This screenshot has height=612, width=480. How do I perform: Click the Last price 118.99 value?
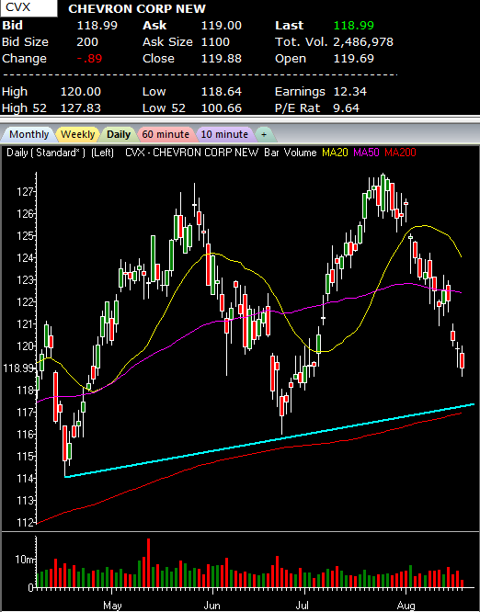[354, 25]
